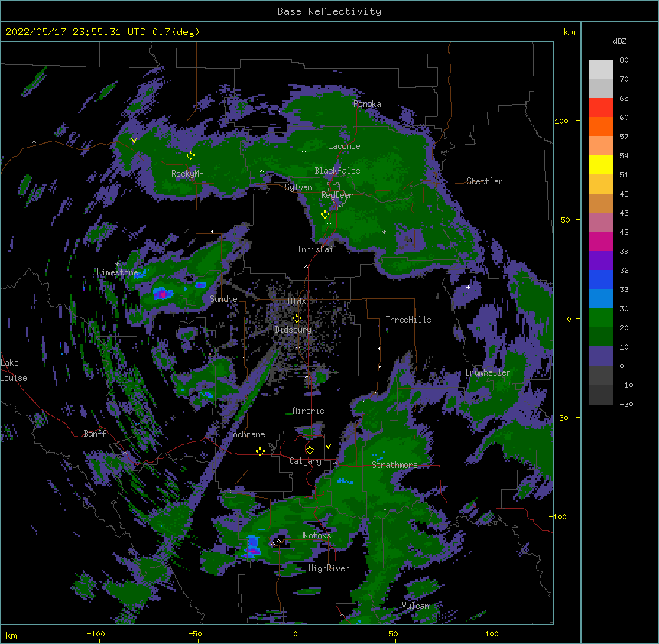The image size is (659, 644).
Task: Select the Innisfail label
Action: [x=317, y=249]
